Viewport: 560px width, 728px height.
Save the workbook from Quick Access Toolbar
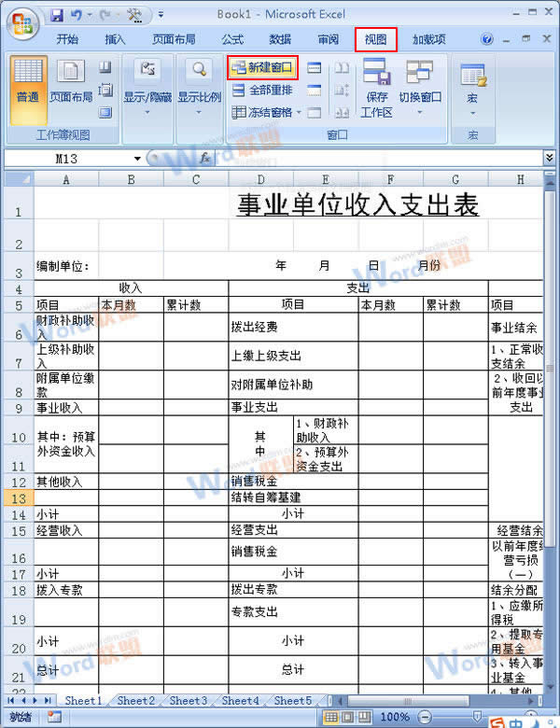click(x=57, y=16)
